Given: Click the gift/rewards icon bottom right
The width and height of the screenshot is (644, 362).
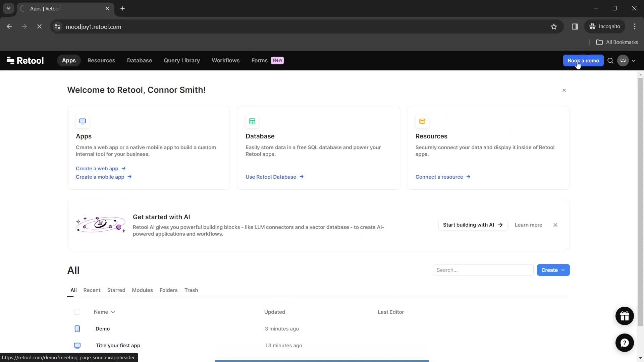Looking at the screenshot, I should point(624,316).
